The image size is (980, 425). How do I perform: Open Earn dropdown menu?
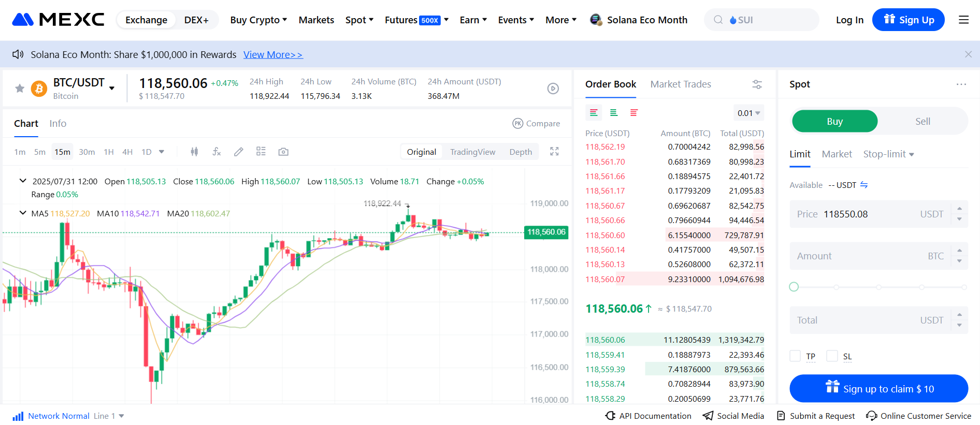(473, 20)
